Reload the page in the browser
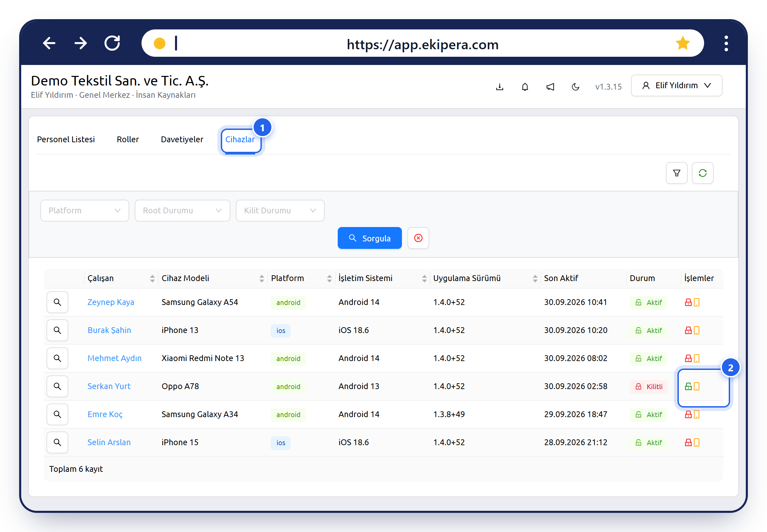 112,43
